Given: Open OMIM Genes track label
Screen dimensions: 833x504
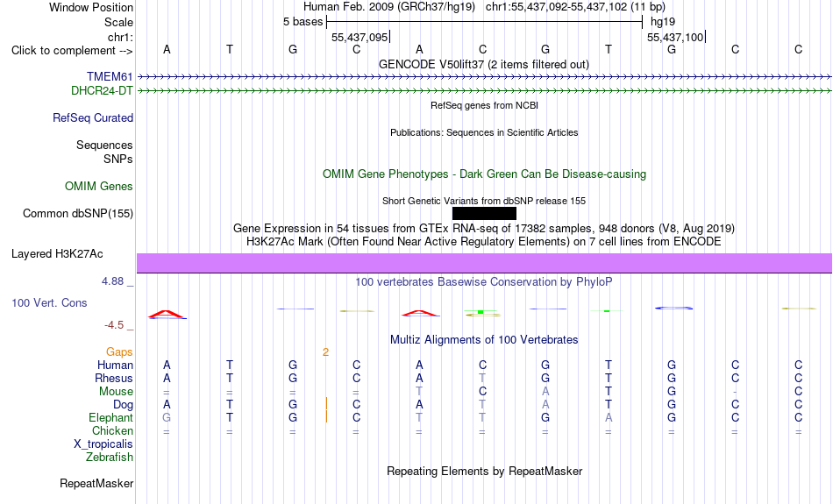Looking at the screenshot, I should [x=99, y=187].
